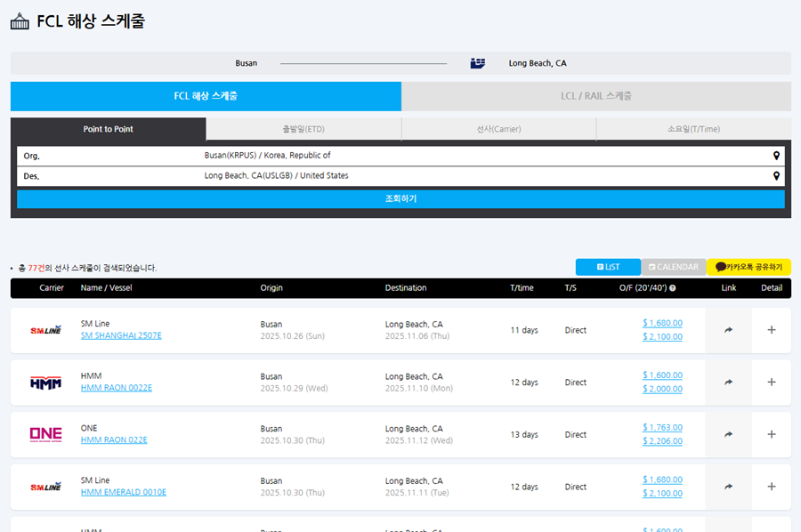
Task: Click the share link arrow for SM SHANGHAI 2507E
Action: (x=728, y=330)
